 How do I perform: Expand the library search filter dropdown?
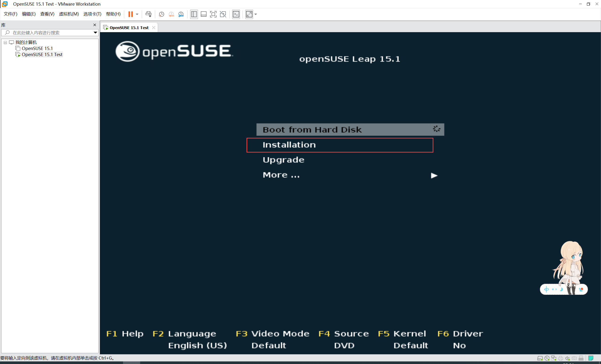(x=95, y=33)
